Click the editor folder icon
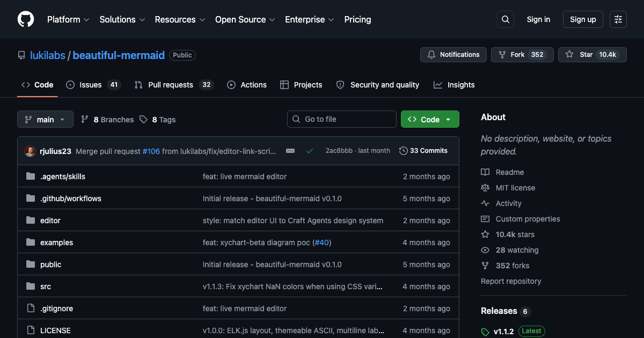 pos(31,221)
